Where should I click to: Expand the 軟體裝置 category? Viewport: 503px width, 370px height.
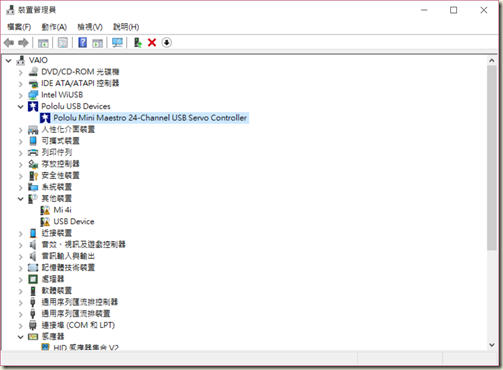point(21,291)
